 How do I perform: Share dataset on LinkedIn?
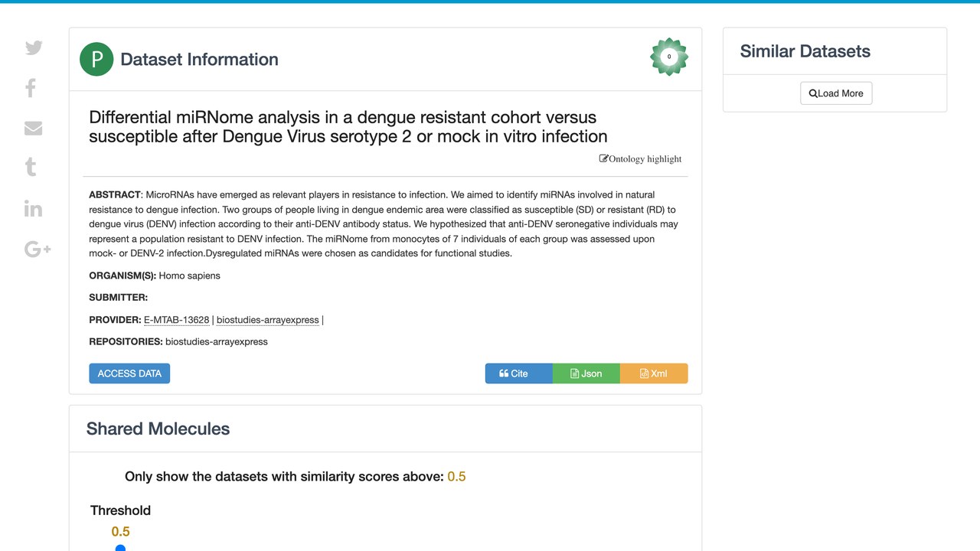pyautogui.click(x=33, y=208)
